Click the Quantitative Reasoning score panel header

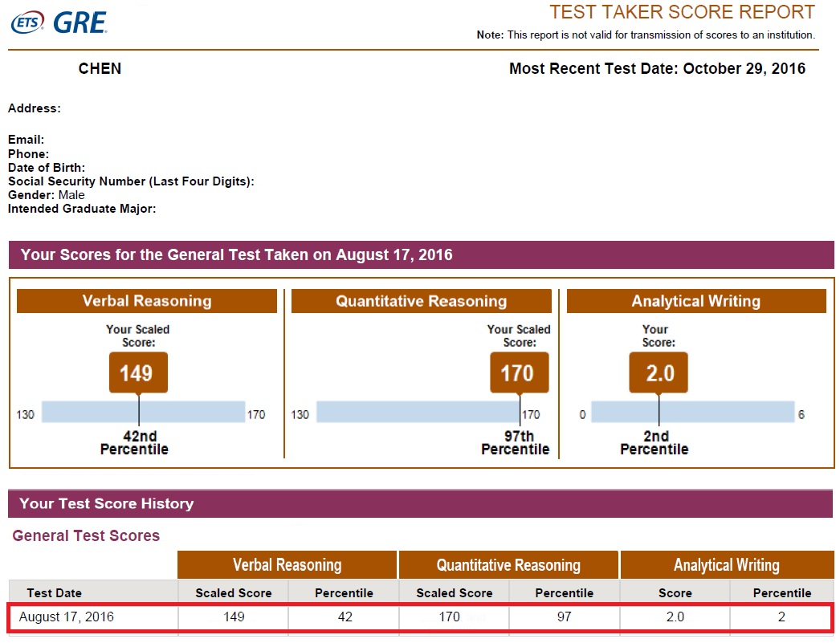click(x=421, y=301)
